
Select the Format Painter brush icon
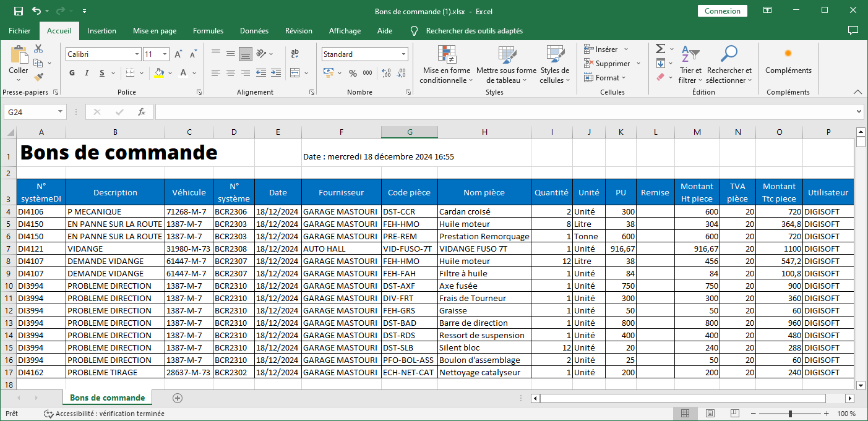click(x=38, y=77)
